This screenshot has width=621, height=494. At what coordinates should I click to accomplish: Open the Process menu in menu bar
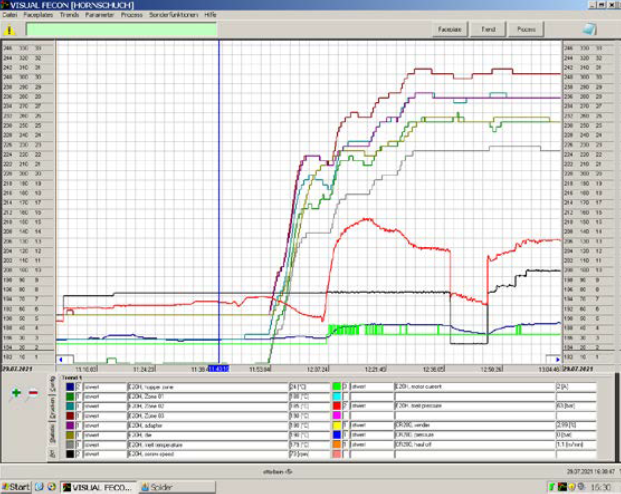pos(131,17)
